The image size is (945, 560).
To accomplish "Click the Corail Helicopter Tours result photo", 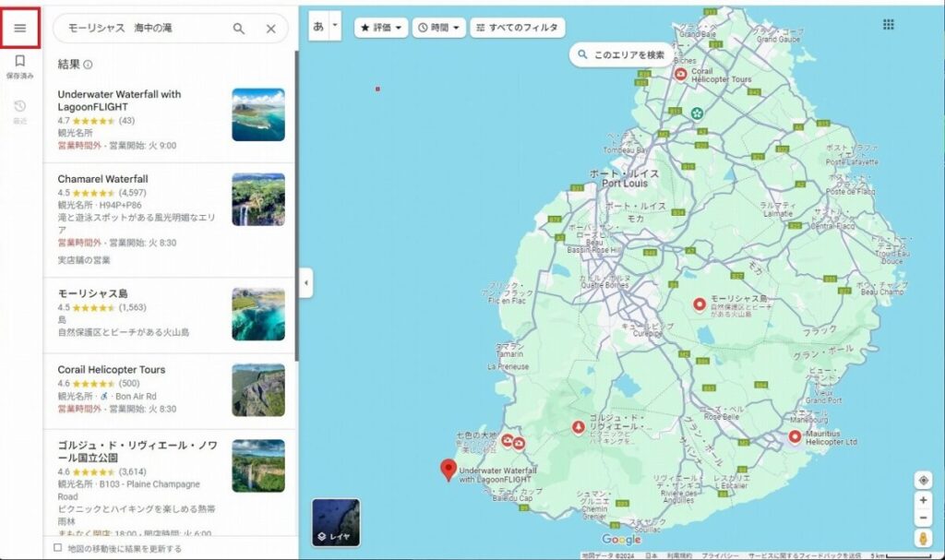I will (x=258, y=390).
